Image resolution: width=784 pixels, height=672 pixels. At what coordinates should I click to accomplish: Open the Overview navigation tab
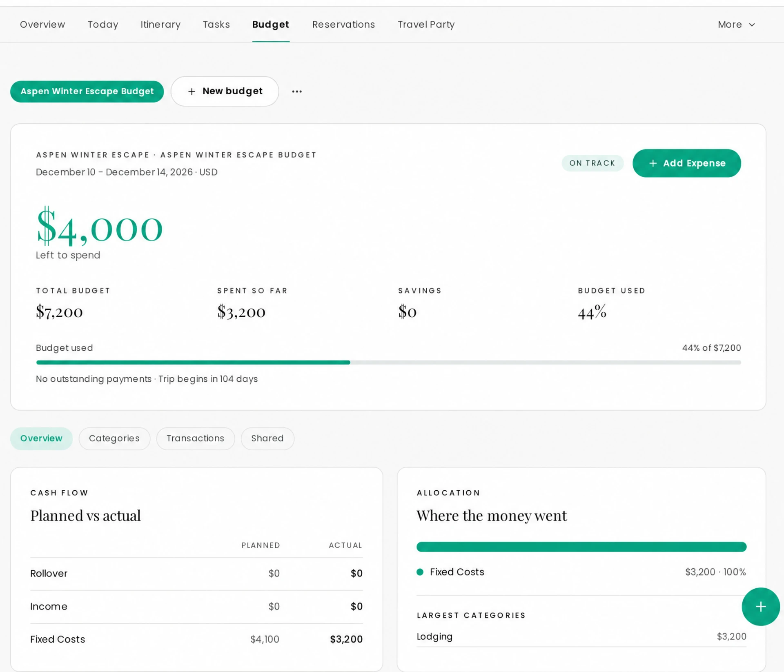pyautogui.click(x=42, y=24)
